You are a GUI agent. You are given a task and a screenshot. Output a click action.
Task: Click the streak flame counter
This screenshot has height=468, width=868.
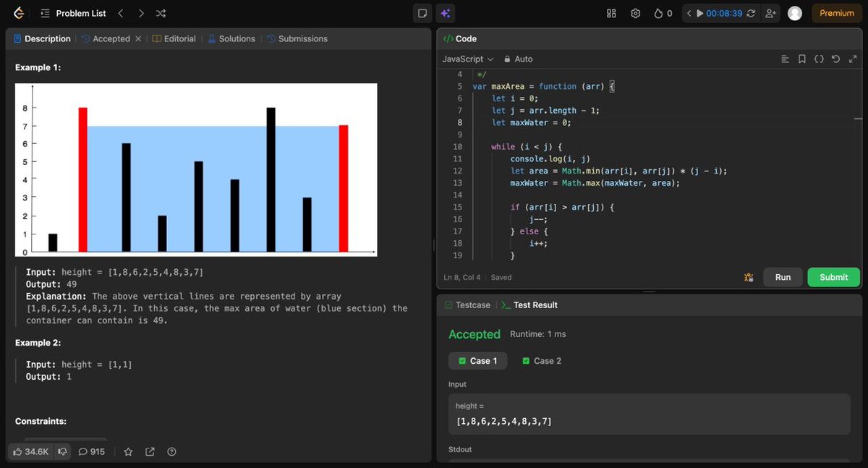click(663, 13)
